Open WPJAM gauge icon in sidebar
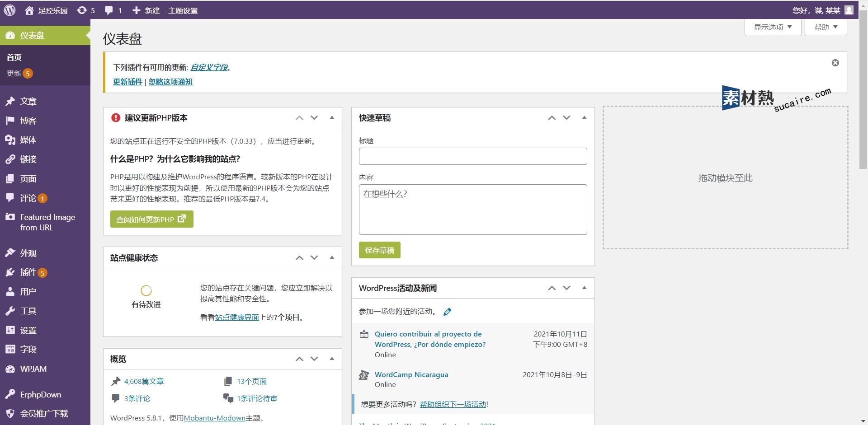The height and width of the screenshot is (425, 868). click(10, 369)
